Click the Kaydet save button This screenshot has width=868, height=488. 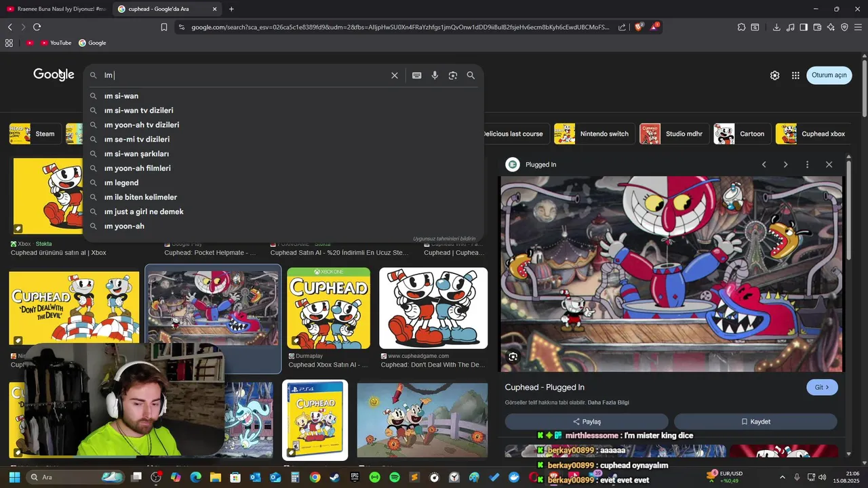pyautogui.click(x=755, y=422)
